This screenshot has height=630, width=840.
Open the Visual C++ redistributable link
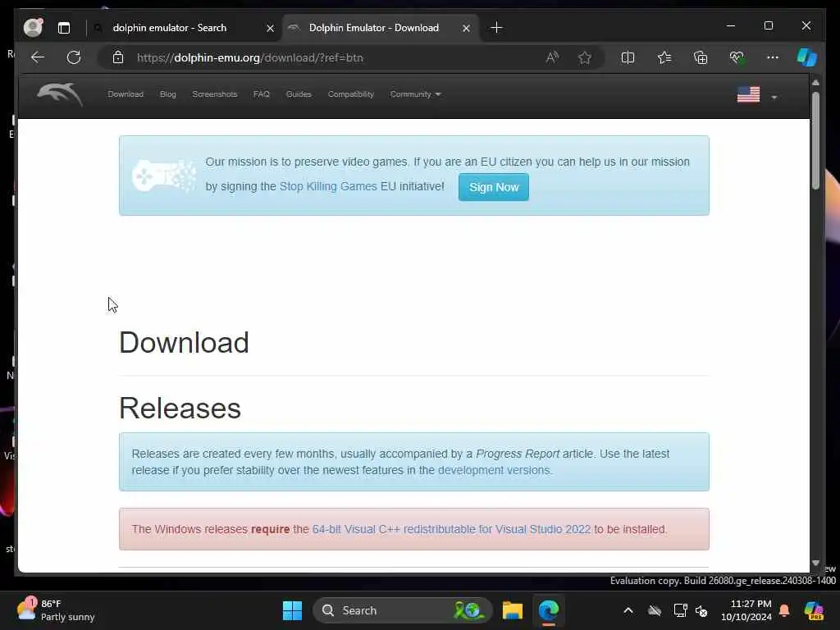[x=451, y=529]
